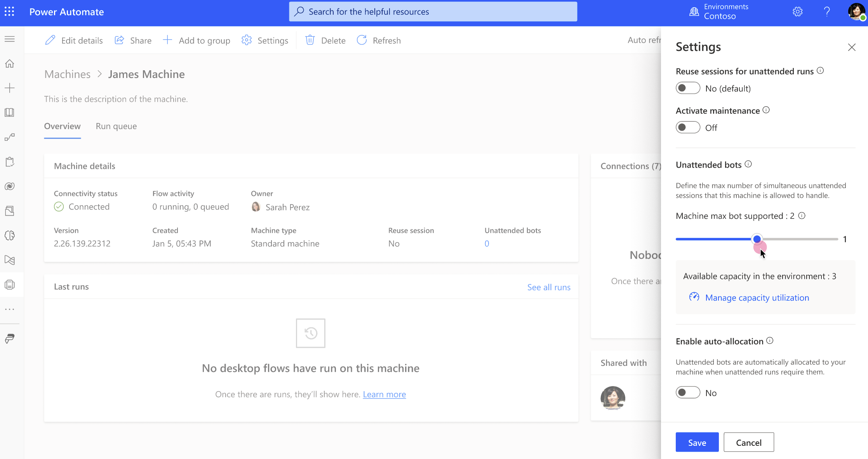Screen dimensions: 868x459
Task: Select the Overview tab
Action: [x=62, y=126]
